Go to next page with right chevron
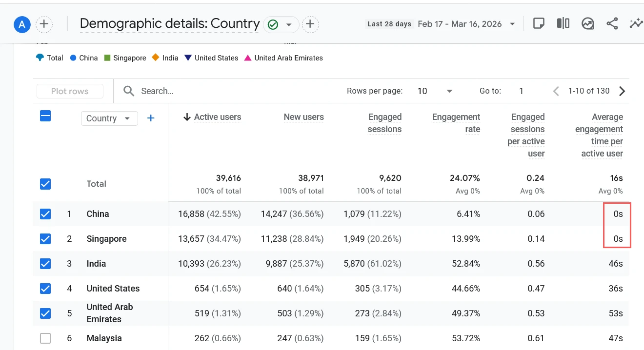Viewport: 644px width, 350px height. click(x=622, y=91)
